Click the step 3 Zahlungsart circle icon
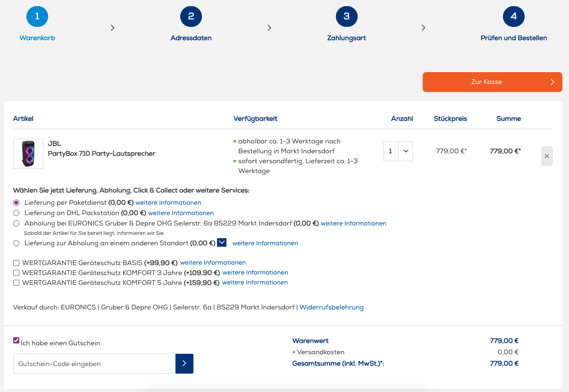 coord(347,17)
